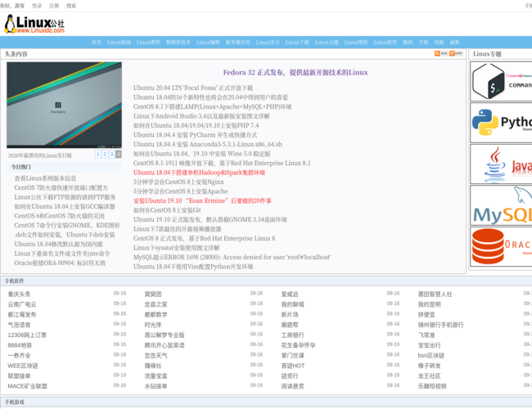Open Vim配置Python开发环境 article
This screenshot has height=409, width=532.
coord(193,267)
